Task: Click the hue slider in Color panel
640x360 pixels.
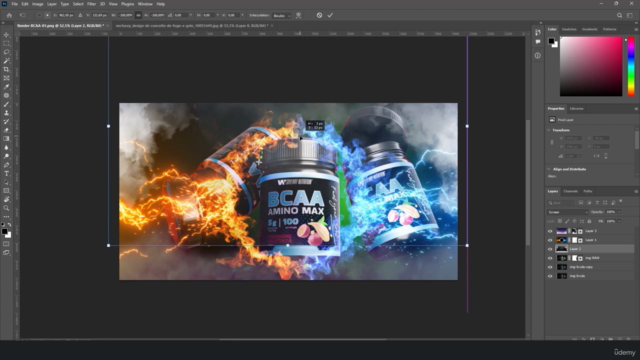Action: pos(631,67)
